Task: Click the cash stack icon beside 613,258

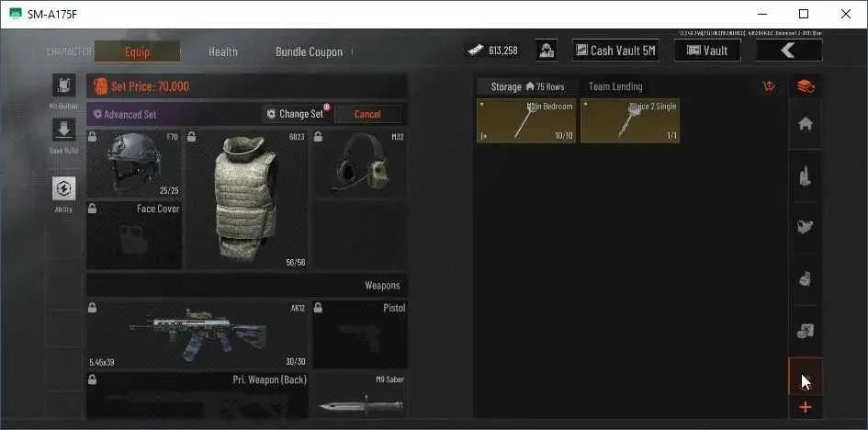Action: (x=476, y=51)
